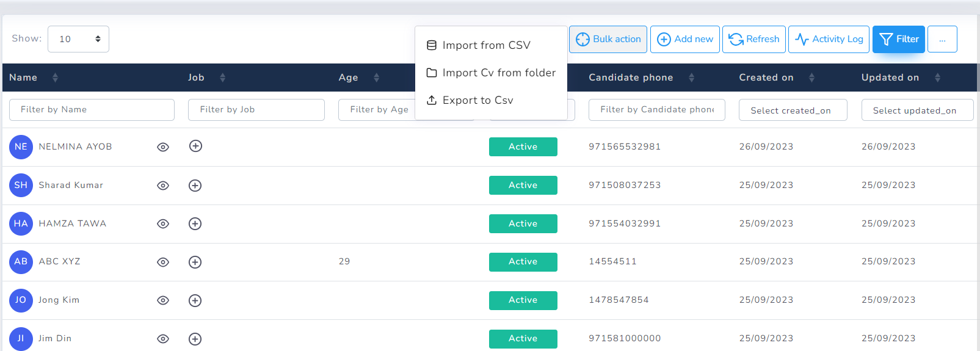The height and width of the screenshot is (351, 980).
Task: Click the JO avatar for Jong Kim
Action: (21, 300)
